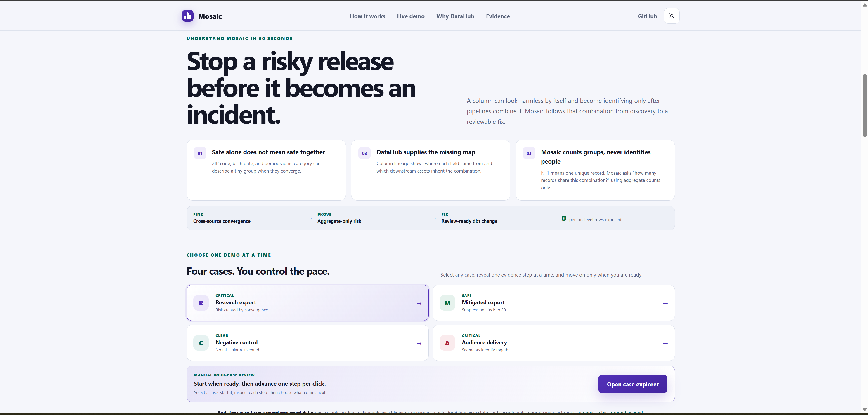
Task: Open the GitHub link in header
Action: point(647,16)
